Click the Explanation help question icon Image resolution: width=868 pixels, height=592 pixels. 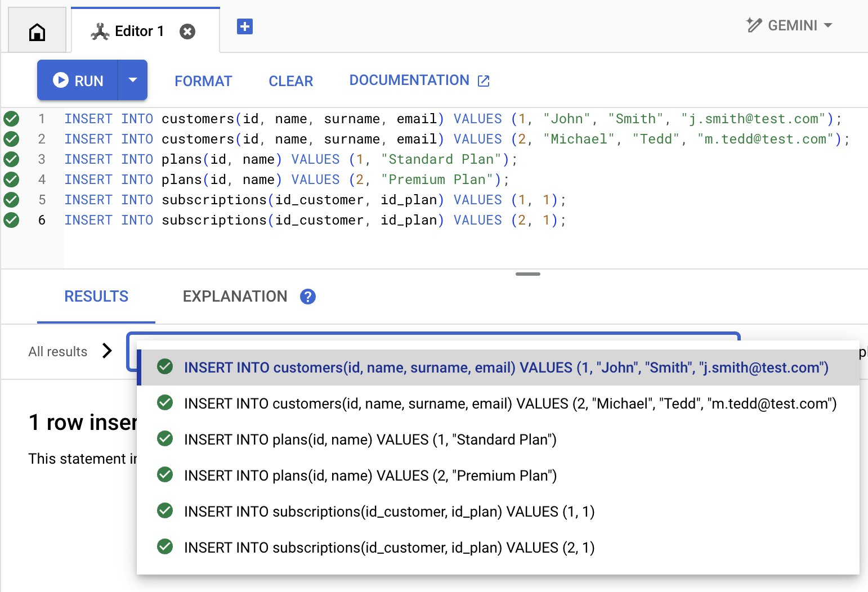[308, 297]
